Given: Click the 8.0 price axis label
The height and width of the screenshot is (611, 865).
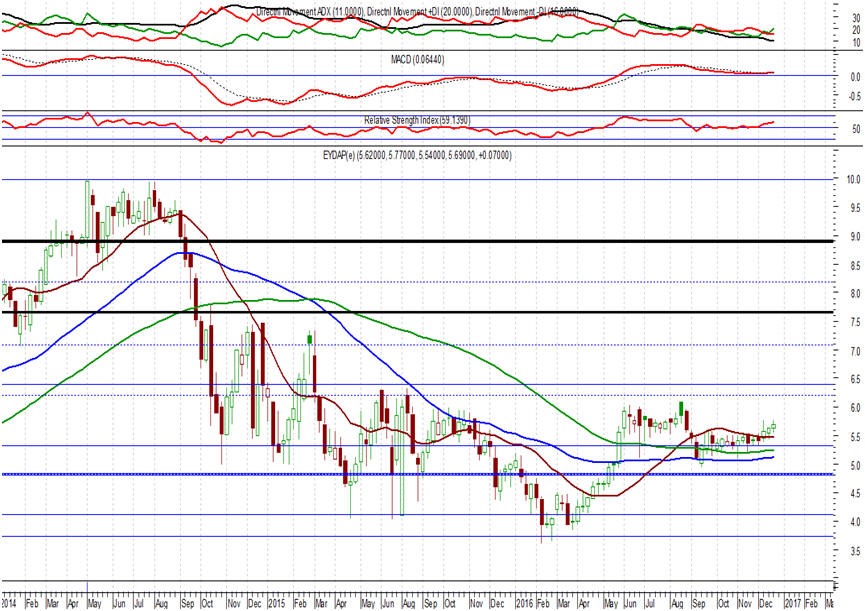Looking at the screenshot, I should pos(855,294).
